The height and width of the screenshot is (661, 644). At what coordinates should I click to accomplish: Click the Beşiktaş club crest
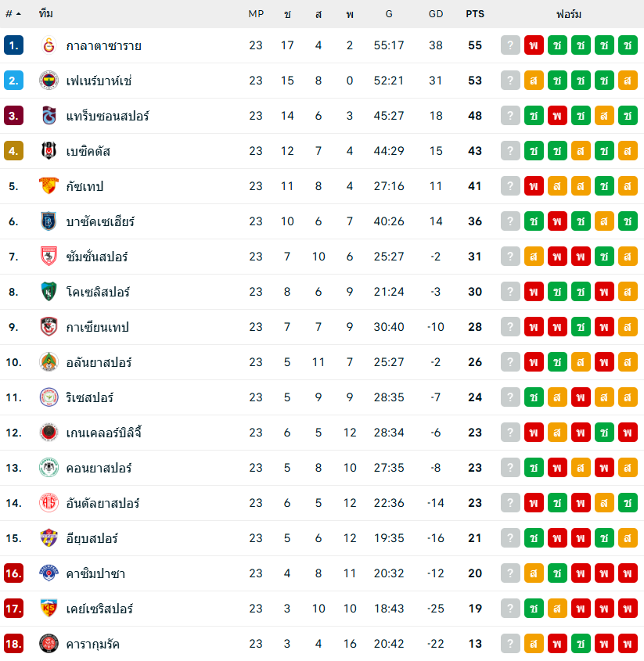pyautogui.click(x=49, y=151)
